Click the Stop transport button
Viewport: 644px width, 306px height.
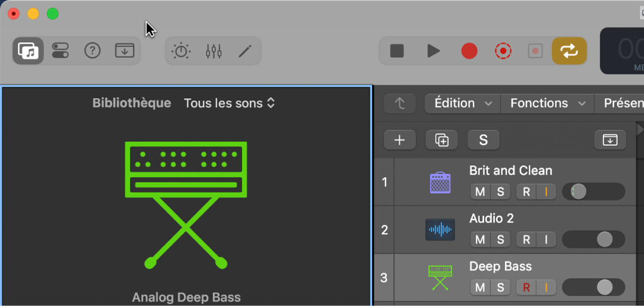[397, 51]
